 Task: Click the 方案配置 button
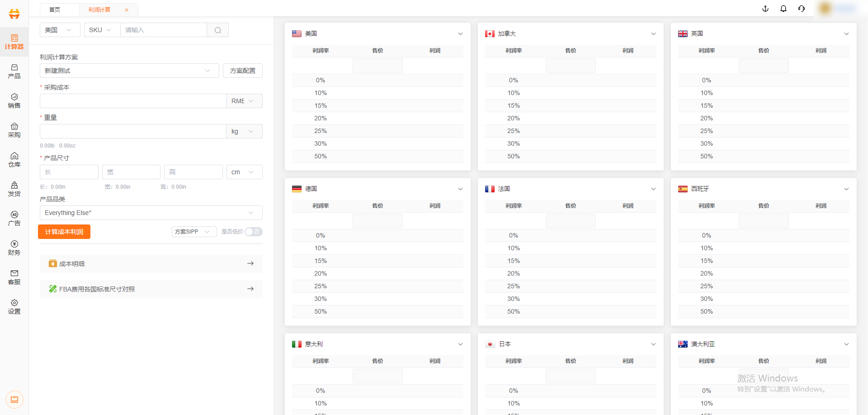[242, 71]
